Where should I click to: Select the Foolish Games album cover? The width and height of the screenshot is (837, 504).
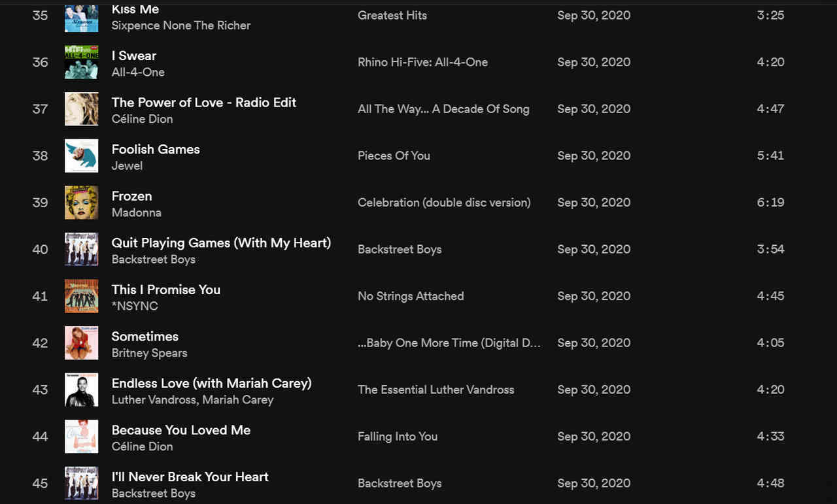(81, 156)
